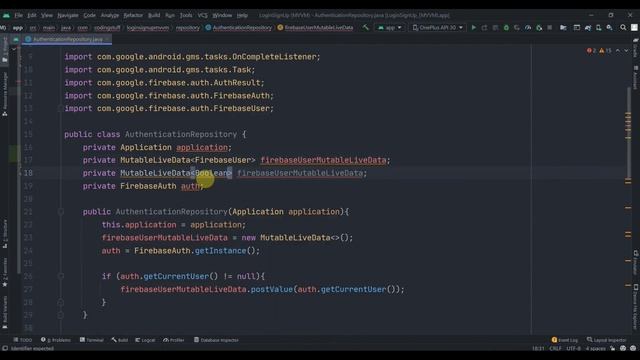Collapse the imports fold marker in gutter
Image resolution: width=640 pixels, height=360 pixels.
click(x=60, y=108)
